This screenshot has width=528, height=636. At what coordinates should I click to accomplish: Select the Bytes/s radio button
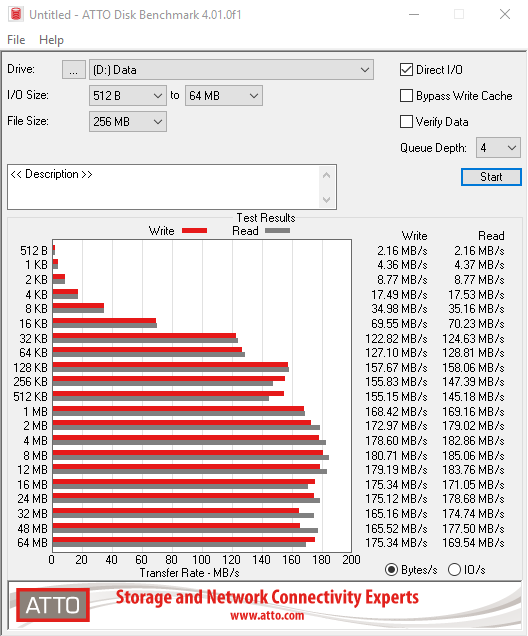[x=391, y=569]
